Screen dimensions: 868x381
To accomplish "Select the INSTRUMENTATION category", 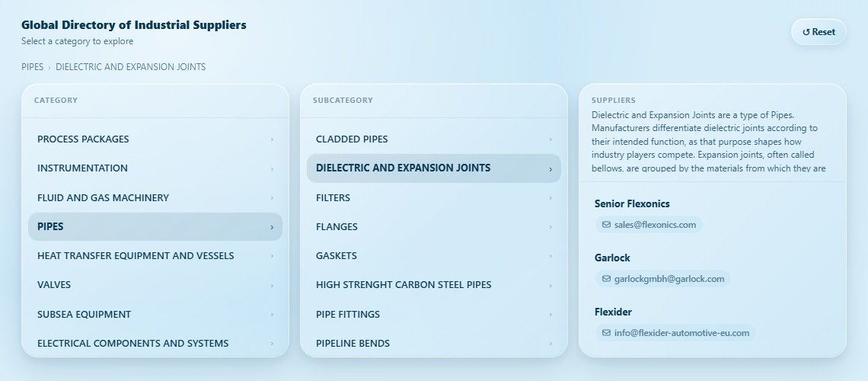I will coord(82,168).
